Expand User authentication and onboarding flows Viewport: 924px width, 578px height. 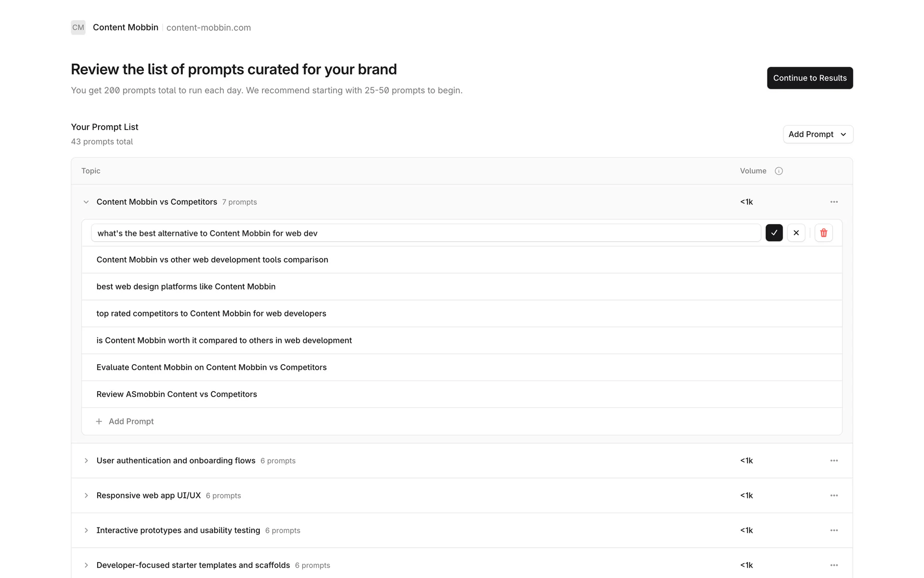pos(86,461)
